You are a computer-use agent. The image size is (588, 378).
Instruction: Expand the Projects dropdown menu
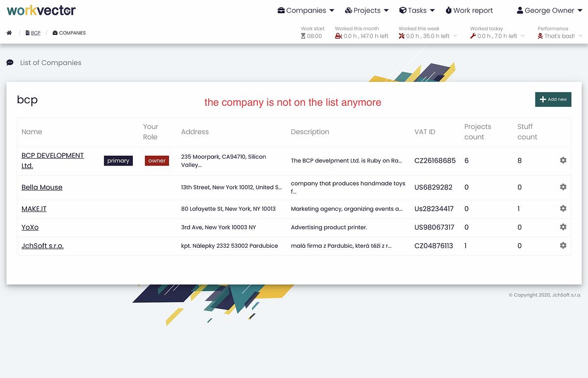[367, 10]
